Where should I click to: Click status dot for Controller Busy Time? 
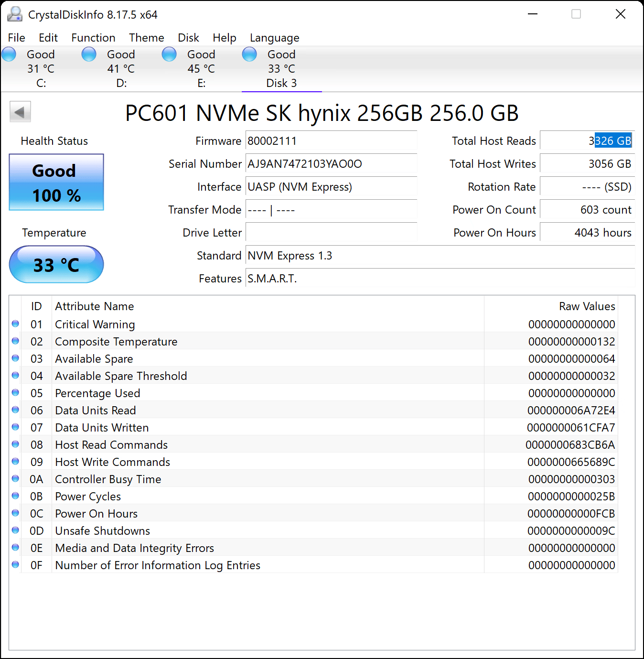pos(15,479)
